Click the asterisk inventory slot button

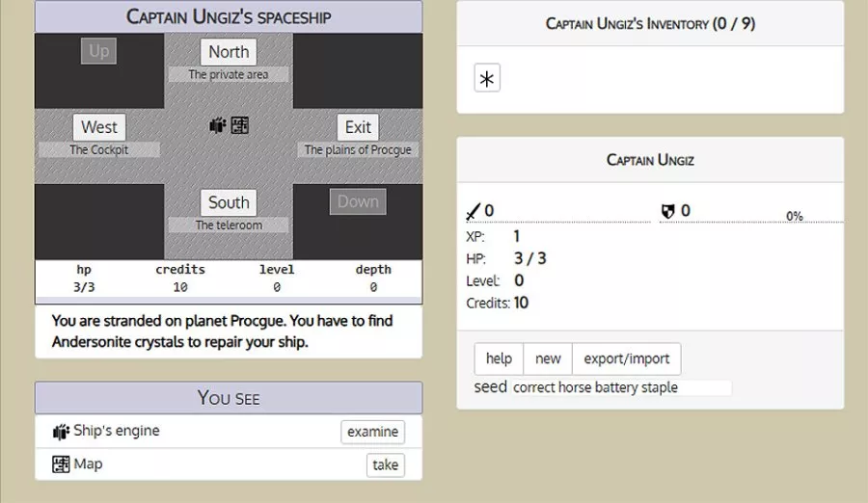(x=487, y=79)
